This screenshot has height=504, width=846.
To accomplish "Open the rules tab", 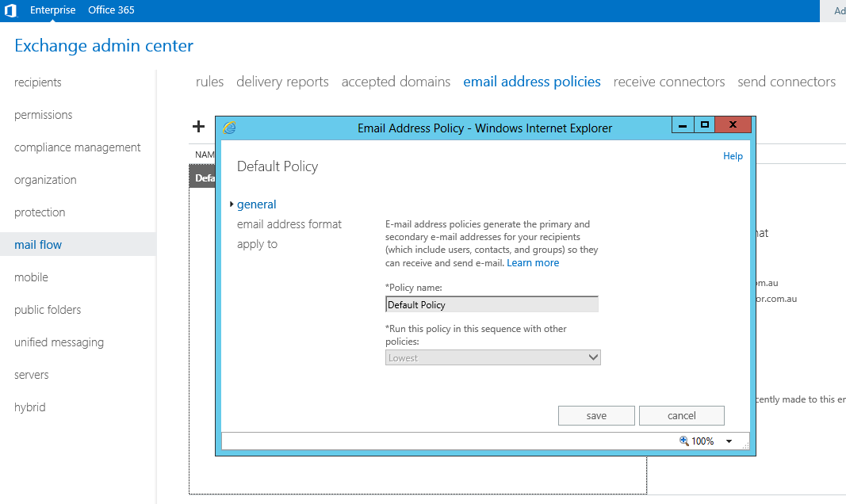I will tap(209, 82).
